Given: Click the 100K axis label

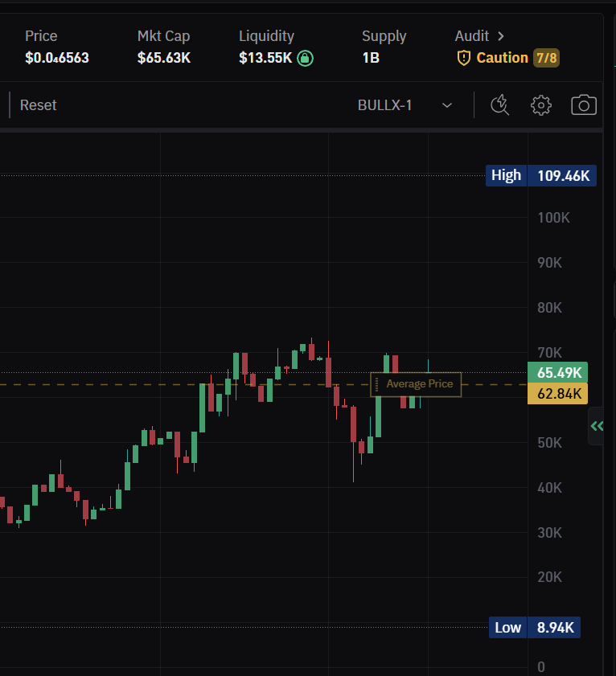Looking at the screenshot, I should point(553,218).
